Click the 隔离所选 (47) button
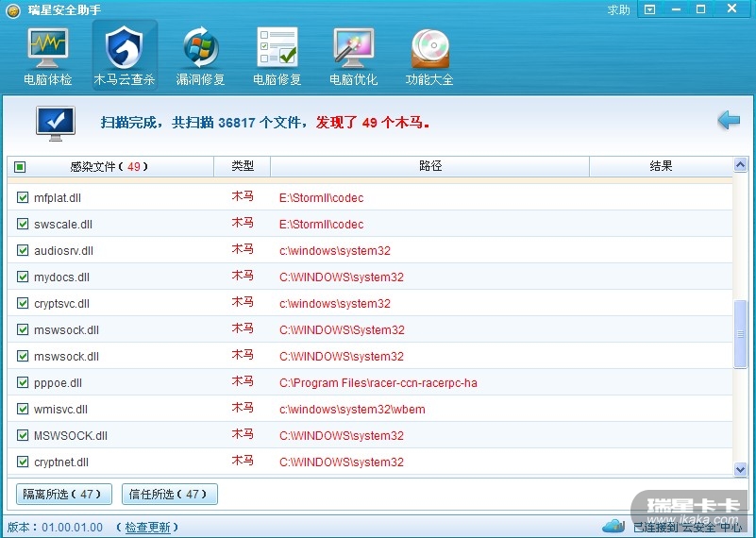Viewport: 756px width, 538px height. pos(64,494)
